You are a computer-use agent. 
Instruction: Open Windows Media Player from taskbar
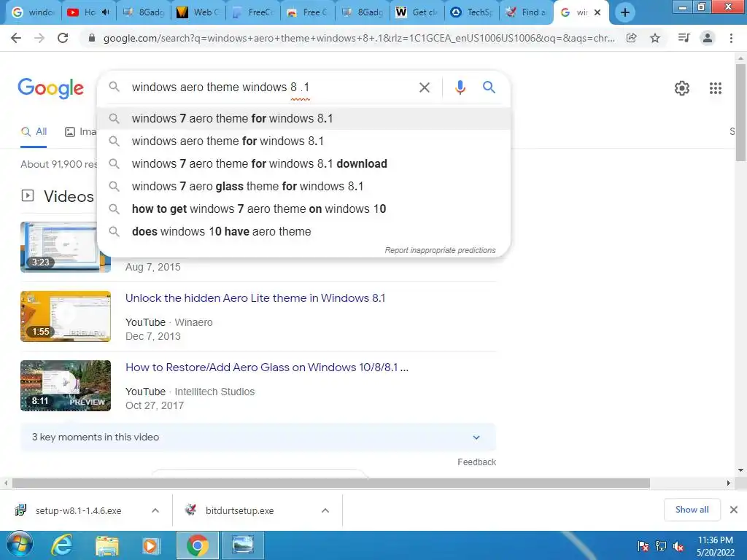pos(151,545)
